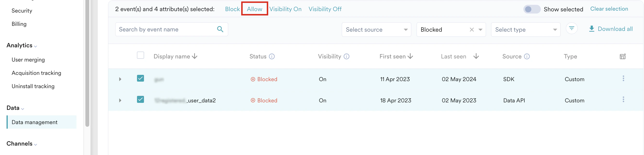The width and height of the screenshot is (644, 155).
Task: Open the Data management sidebar page
Action: point(34,122)
